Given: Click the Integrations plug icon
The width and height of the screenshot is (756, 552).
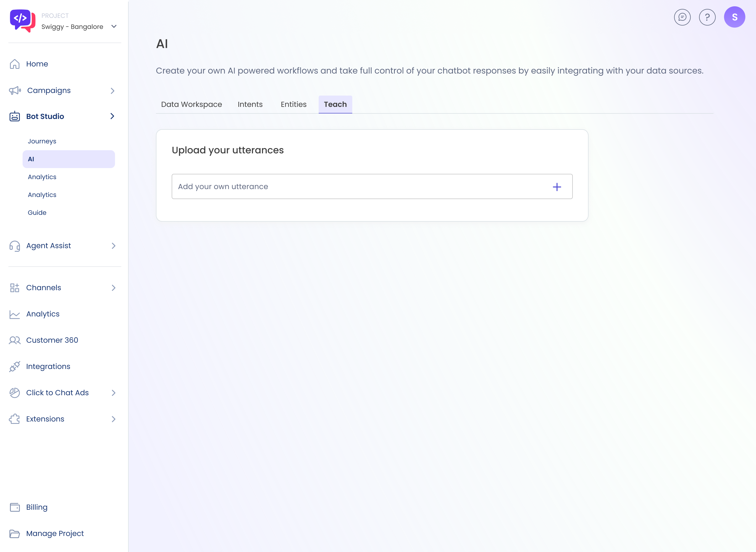Looking at the screenshot, I should pyautogui.click(x=15, y=367).
